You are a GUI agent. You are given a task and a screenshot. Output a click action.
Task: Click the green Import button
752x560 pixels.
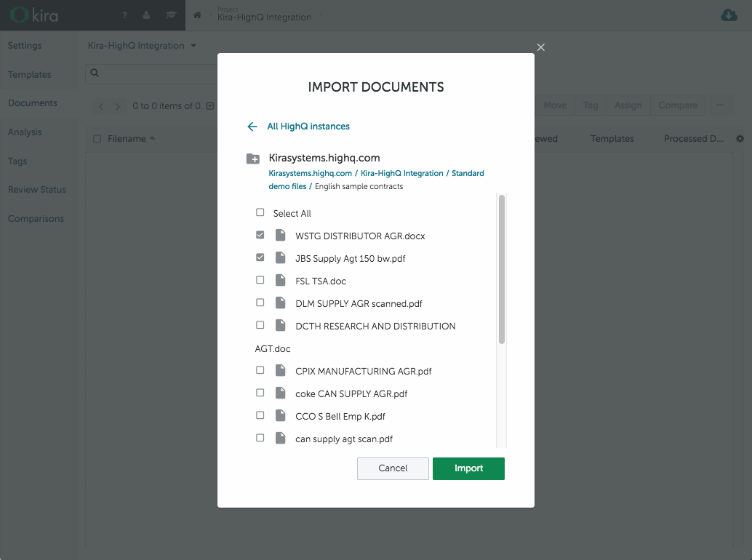[468, 468]
